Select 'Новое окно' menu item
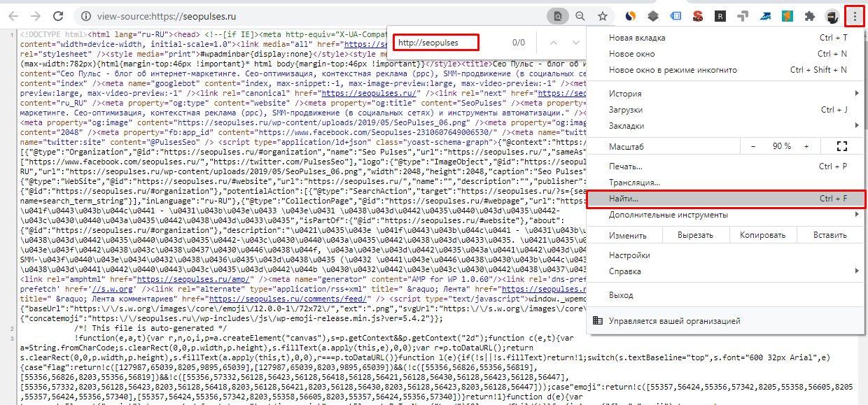The image size is (868, 405). point(727,54)
